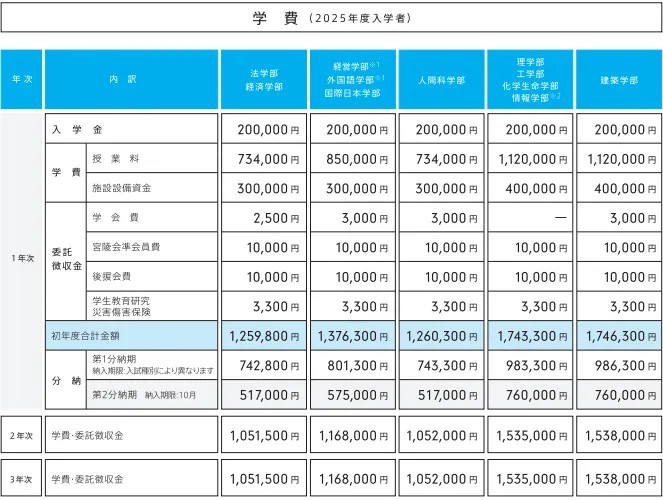The height and width of the screenshot is (500, 663).
Task: Click the 宮陵会準会員費 row label
Action: 125,247
